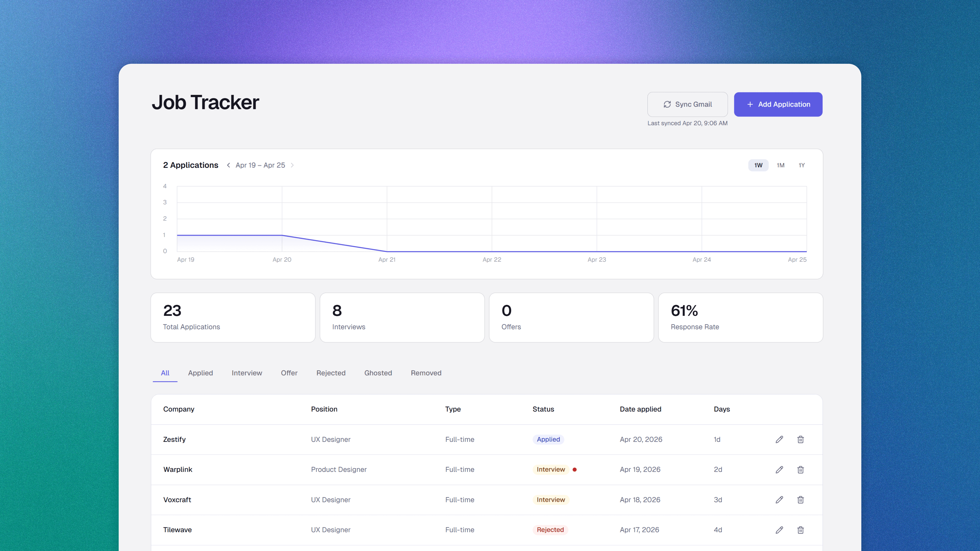Click the Sync Gmail button
The height and width of the screenshot is (551, 980).
click(x=687, y=104)
